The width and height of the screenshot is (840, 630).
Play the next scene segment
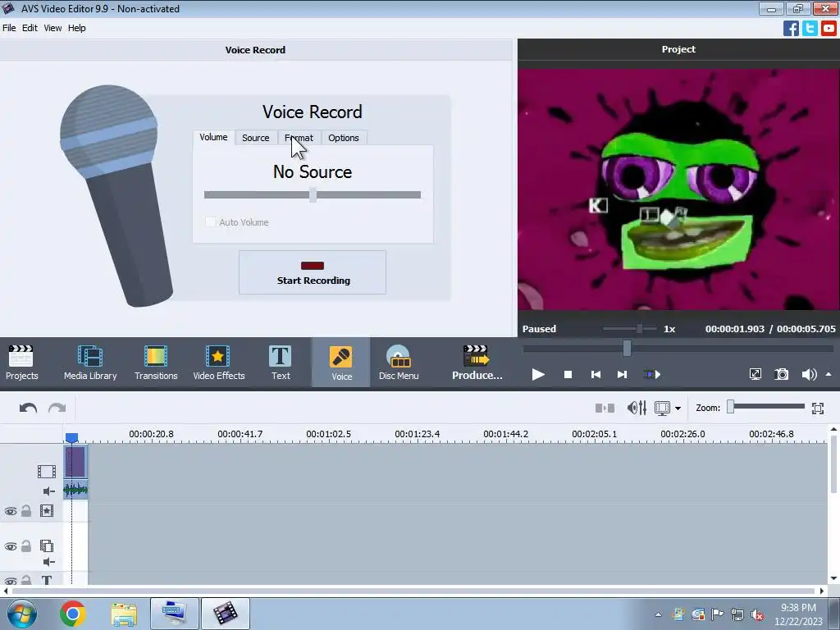point(652,374)
